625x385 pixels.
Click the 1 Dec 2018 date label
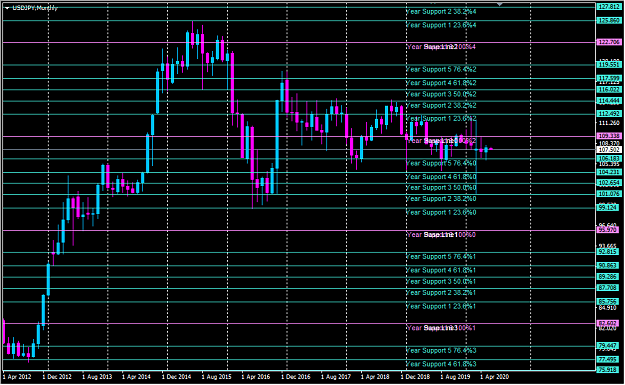coord(415,377)
